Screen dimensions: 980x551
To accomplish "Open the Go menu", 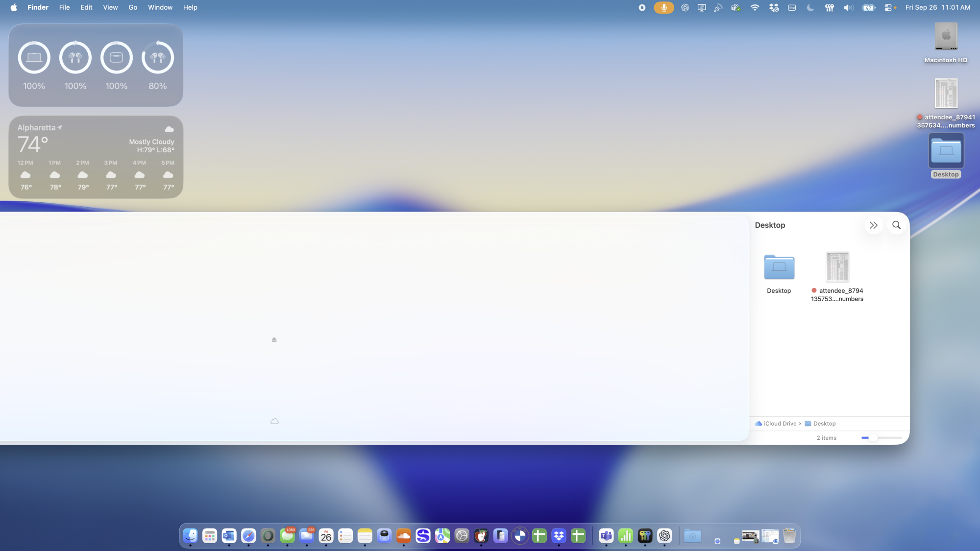I will coord(133,7).
